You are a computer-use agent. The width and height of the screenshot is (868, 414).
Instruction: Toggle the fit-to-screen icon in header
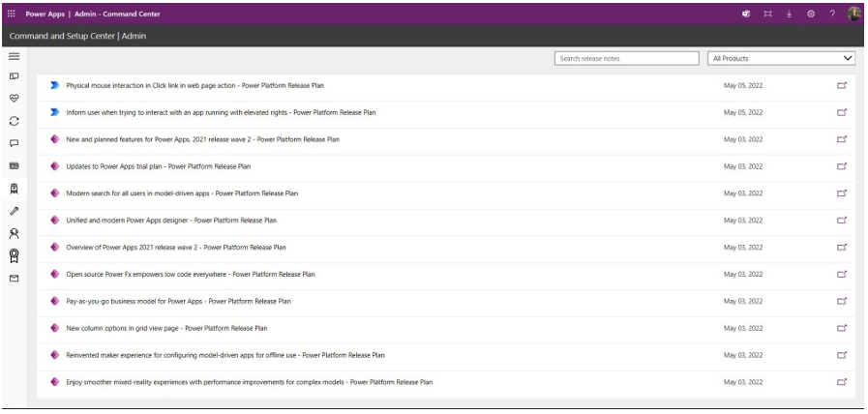click(767, 15)
